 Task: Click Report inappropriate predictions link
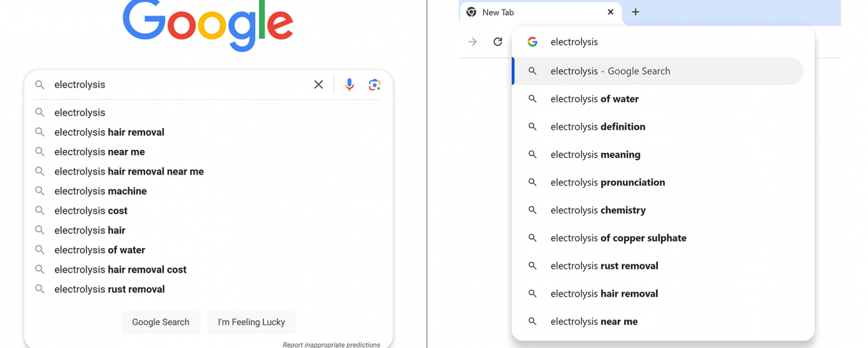click(x=331, y=345)
